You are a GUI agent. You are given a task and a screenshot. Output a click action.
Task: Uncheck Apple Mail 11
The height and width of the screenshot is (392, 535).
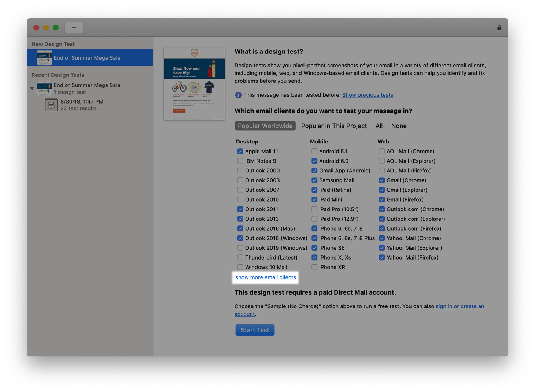(240, 151)
